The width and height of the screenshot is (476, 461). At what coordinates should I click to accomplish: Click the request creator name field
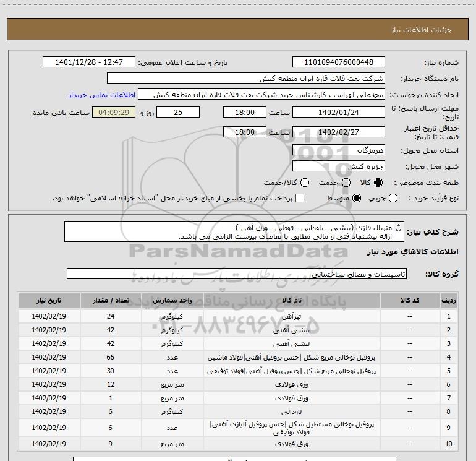tap(261, 95)
